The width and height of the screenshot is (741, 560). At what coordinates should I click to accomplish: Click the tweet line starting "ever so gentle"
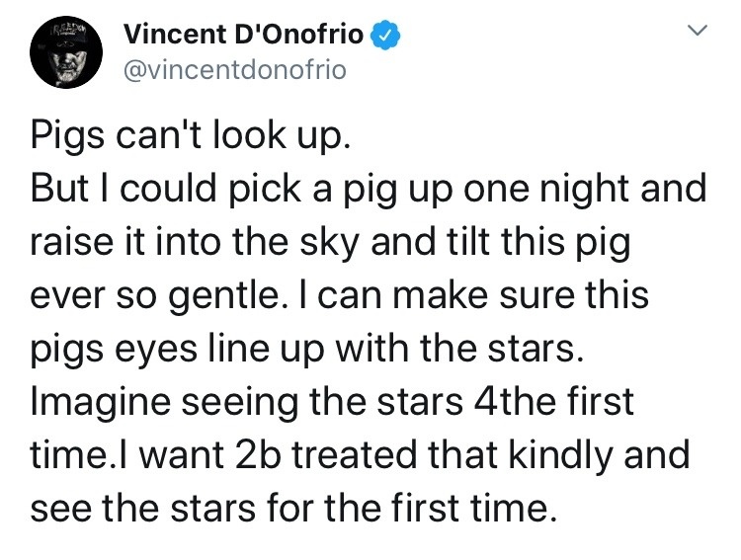339,295
